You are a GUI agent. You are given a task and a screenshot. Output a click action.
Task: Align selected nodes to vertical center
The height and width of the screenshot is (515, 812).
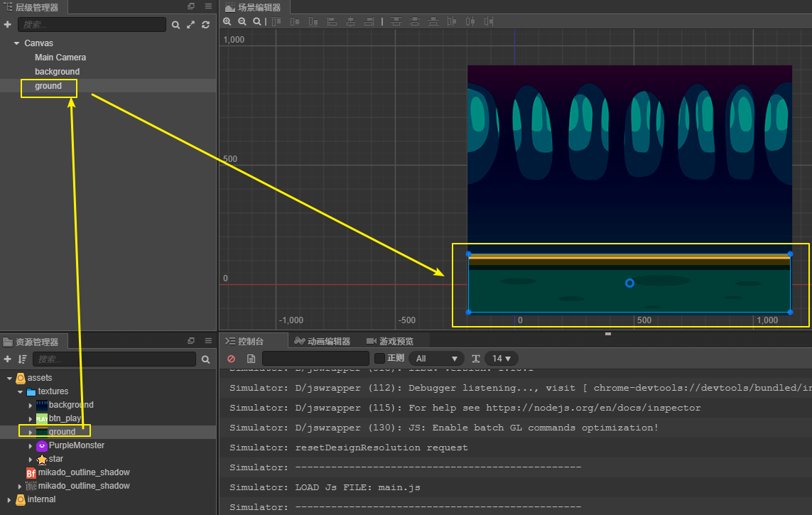point(295,21)
